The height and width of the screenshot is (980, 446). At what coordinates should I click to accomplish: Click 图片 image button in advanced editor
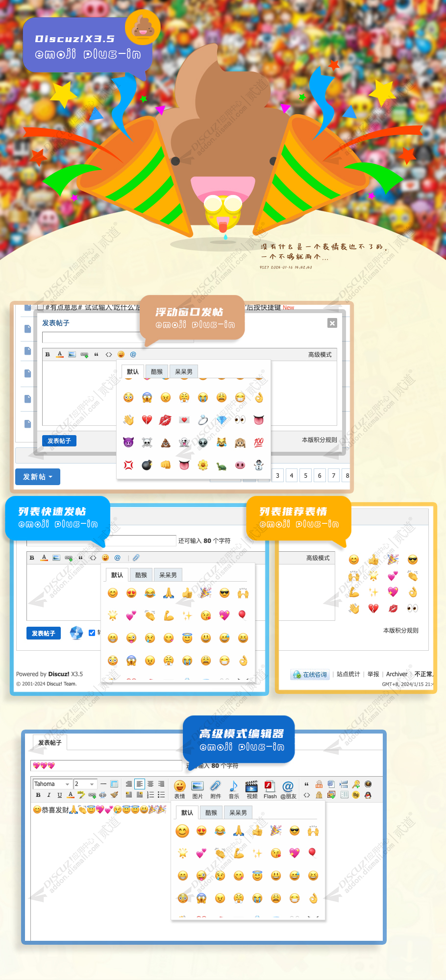[x=198, y=789]
